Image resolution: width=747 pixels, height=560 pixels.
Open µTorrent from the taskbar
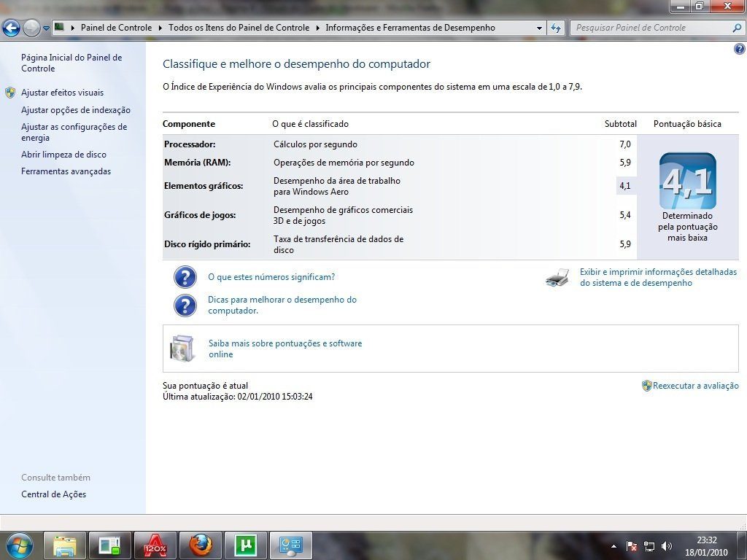tap(246, 545)
